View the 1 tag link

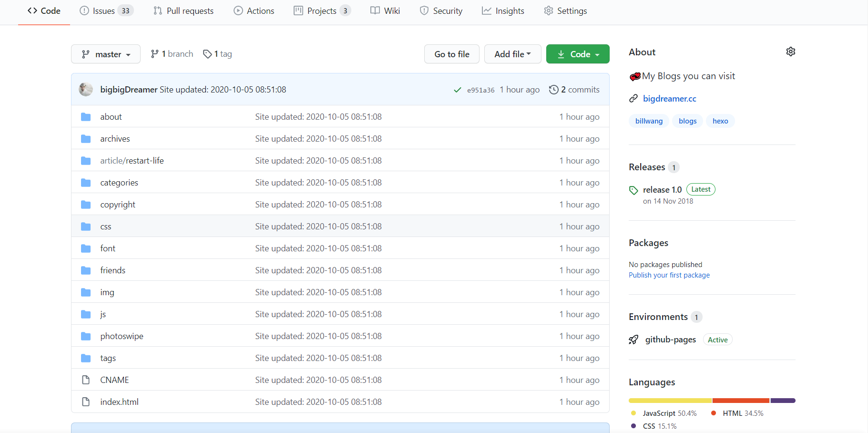click(x=217, y=54)
